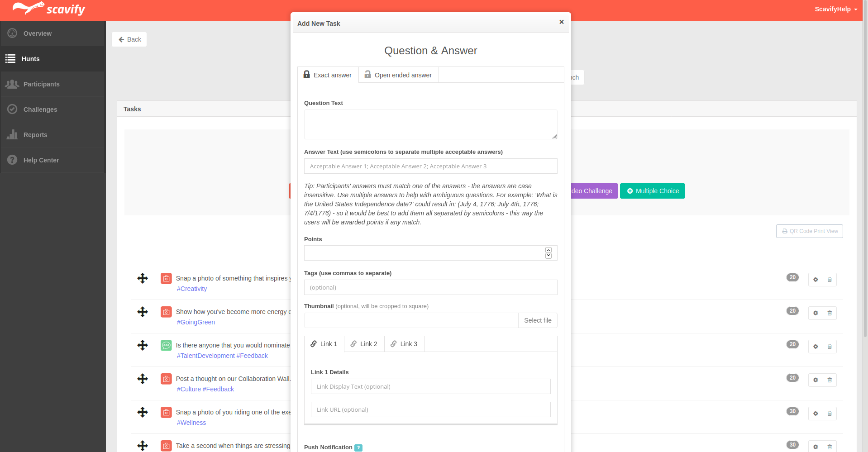The width and height of the screenshot is (868, 452).
Task: Click the Push Notification help icon
Action: tap(358, 448)
